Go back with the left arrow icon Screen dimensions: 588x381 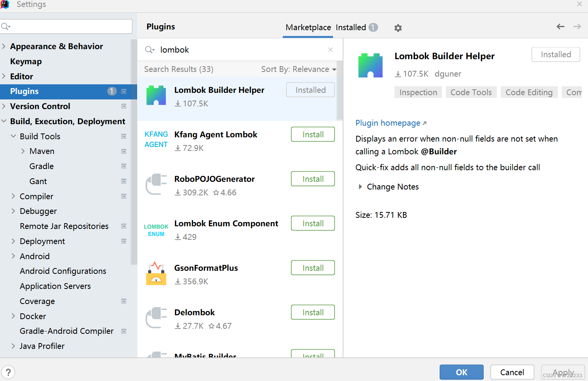coord(561,26)
